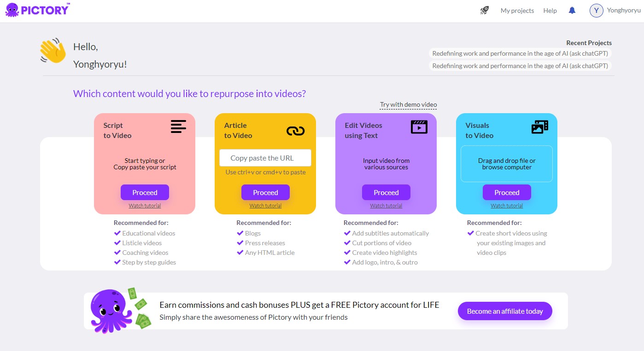
Task: Click the Y user avatar circle
Action: (x=597, y=11)
